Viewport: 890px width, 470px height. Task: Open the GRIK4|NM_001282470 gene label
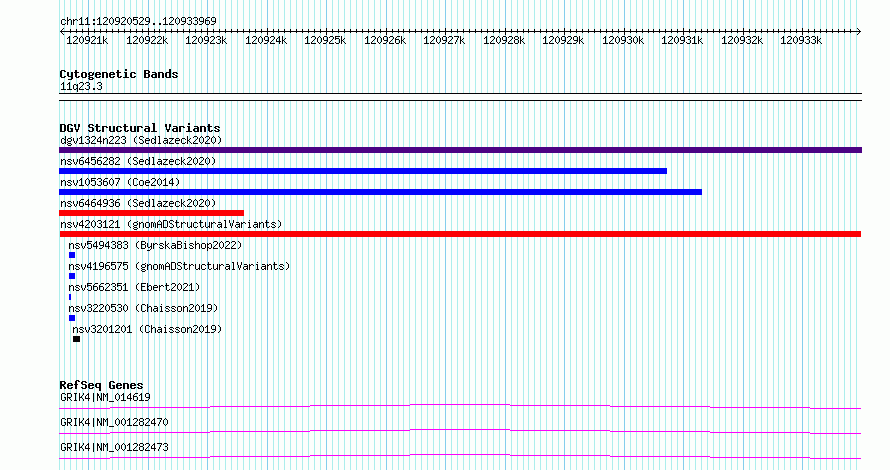[114, 422]
